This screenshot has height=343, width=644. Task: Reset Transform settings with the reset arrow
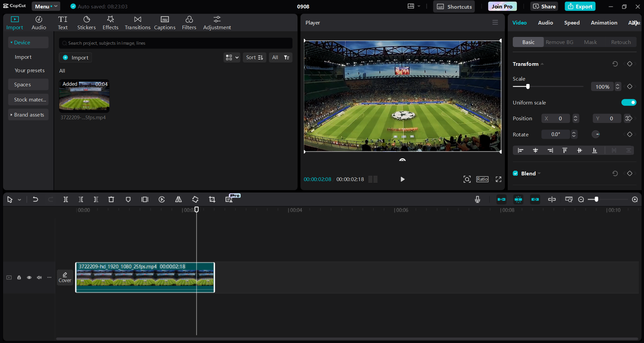(x=615, y=64)
